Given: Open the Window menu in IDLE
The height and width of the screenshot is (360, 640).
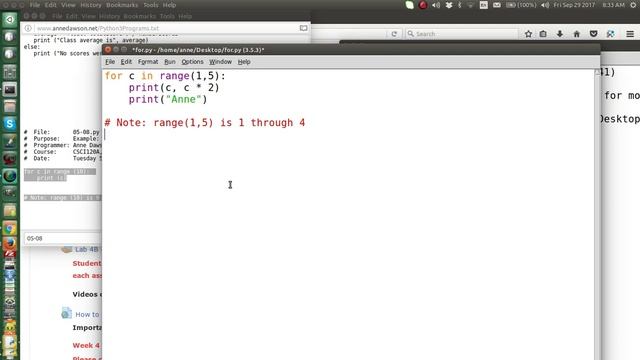Looking at the screenshot, I should tap(220, 62).
